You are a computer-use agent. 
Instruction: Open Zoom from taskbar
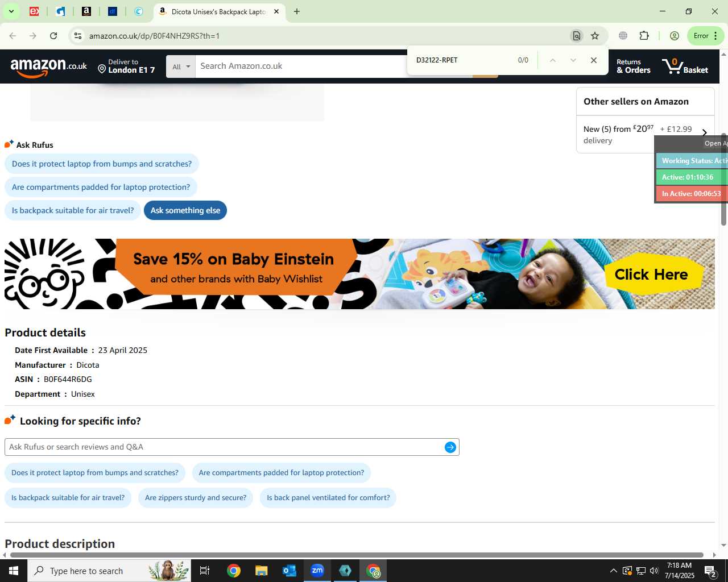tap(317, 571)
